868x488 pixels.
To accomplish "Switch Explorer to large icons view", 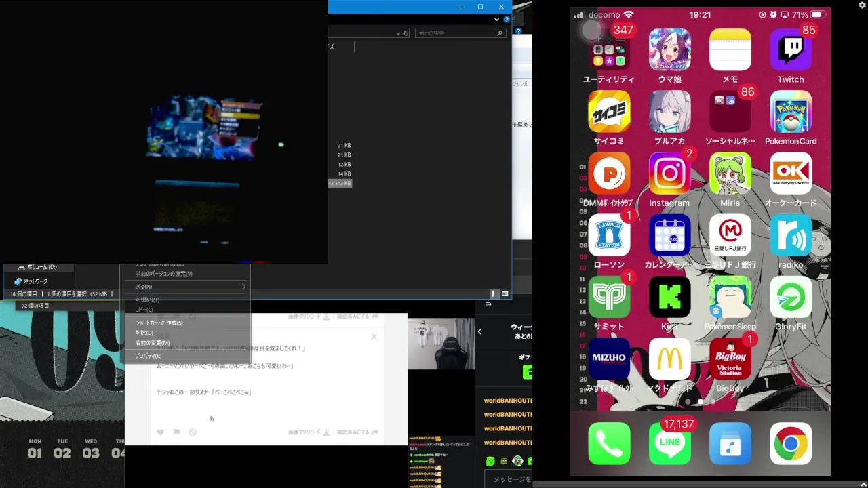I will tap(505, 293).
